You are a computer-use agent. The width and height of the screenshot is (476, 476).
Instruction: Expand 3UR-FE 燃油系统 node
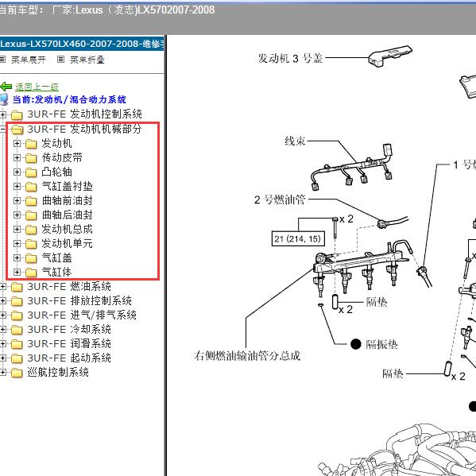pyautogui.click(x=2, y=287)
